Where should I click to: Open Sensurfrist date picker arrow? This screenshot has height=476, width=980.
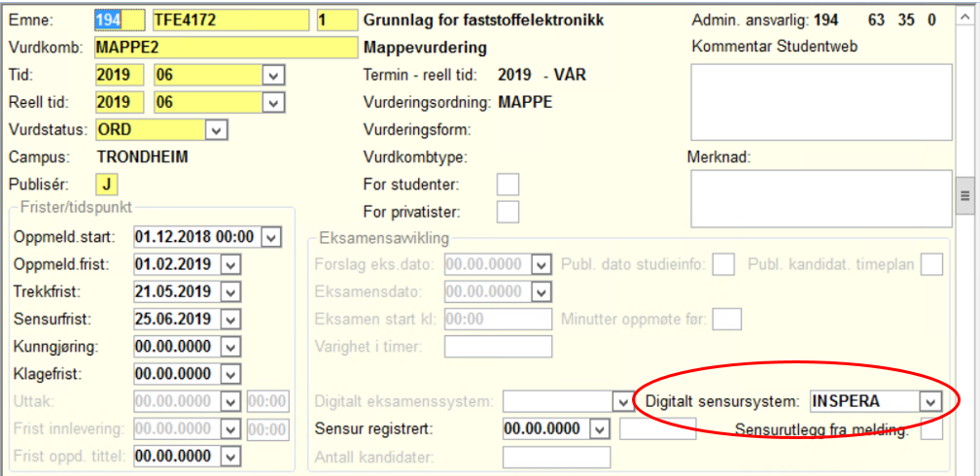[230, 320]
